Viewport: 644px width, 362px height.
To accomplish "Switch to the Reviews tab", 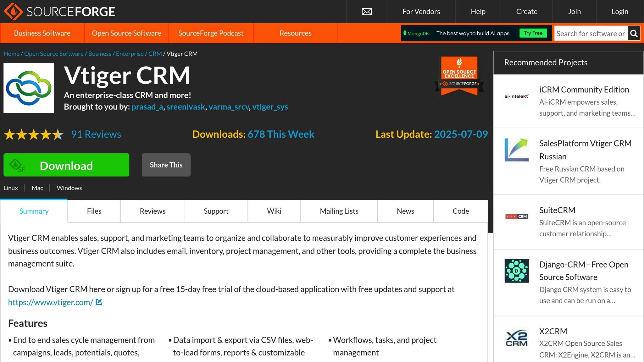I will 152,211.
